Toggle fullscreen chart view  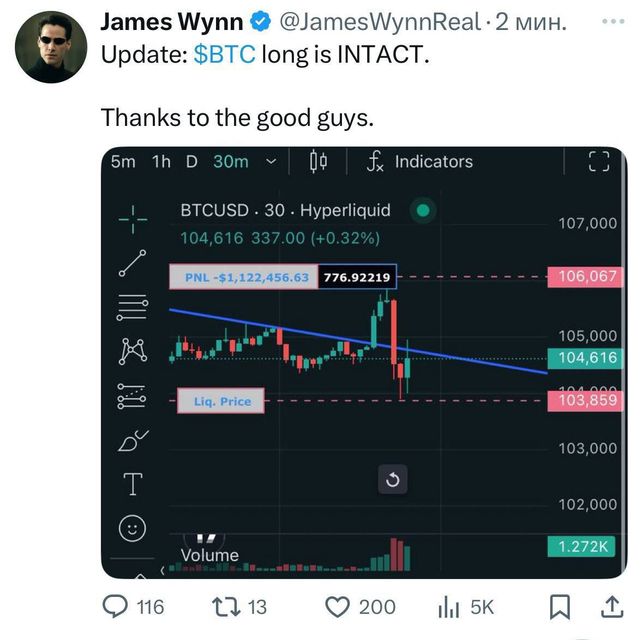(x=599, y=161)
